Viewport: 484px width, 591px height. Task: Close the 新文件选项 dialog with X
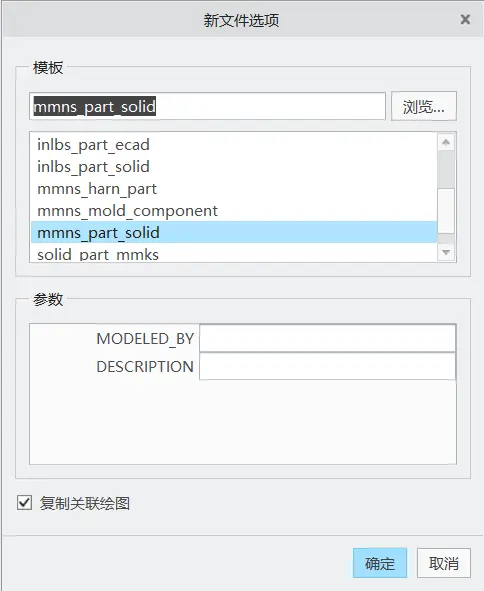pos(465,20)
